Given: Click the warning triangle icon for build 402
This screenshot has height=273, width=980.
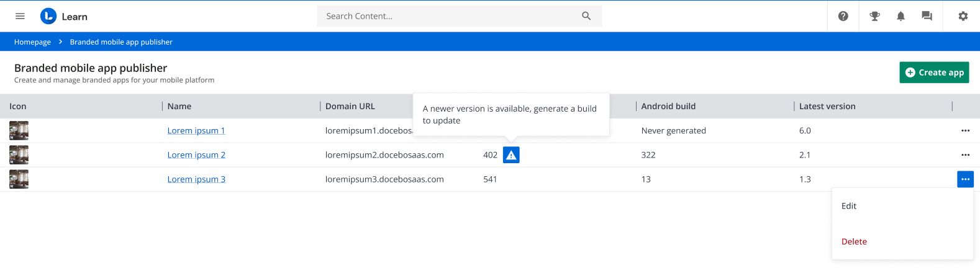Looking at the screenshot, I should 511,155.
